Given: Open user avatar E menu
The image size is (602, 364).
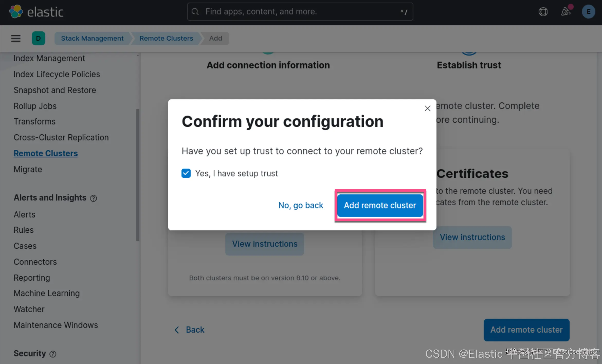Looking at the screenshot, I should [x=588, y=12].
